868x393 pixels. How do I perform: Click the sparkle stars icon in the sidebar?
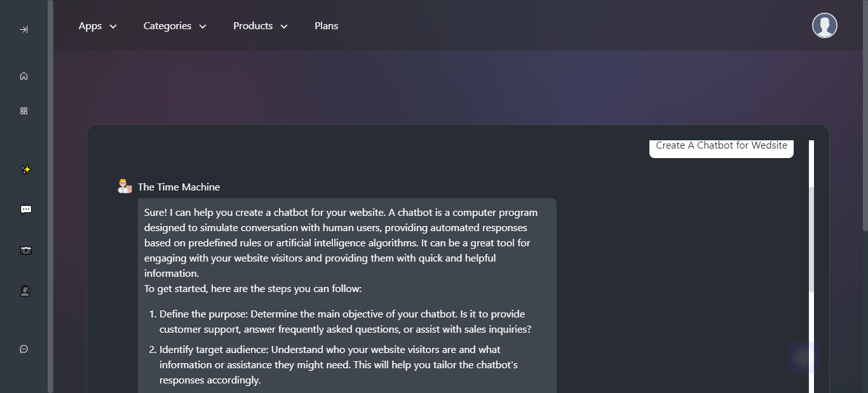pos(25,170)
